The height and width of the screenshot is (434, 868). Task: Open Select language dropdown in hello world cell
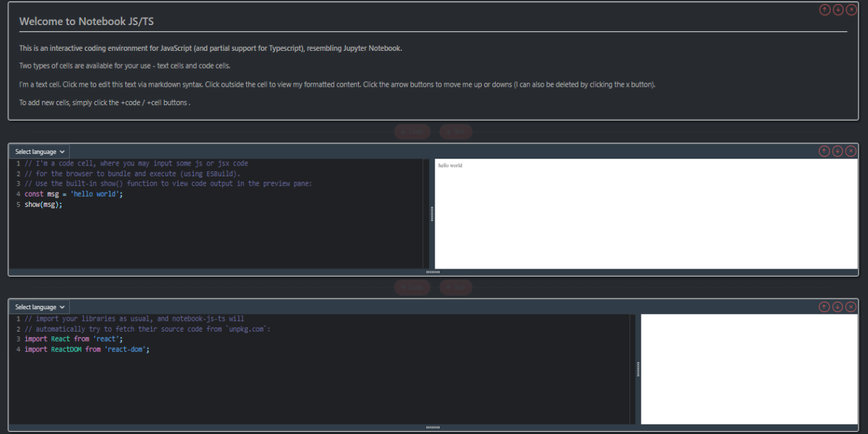point(40,152)
